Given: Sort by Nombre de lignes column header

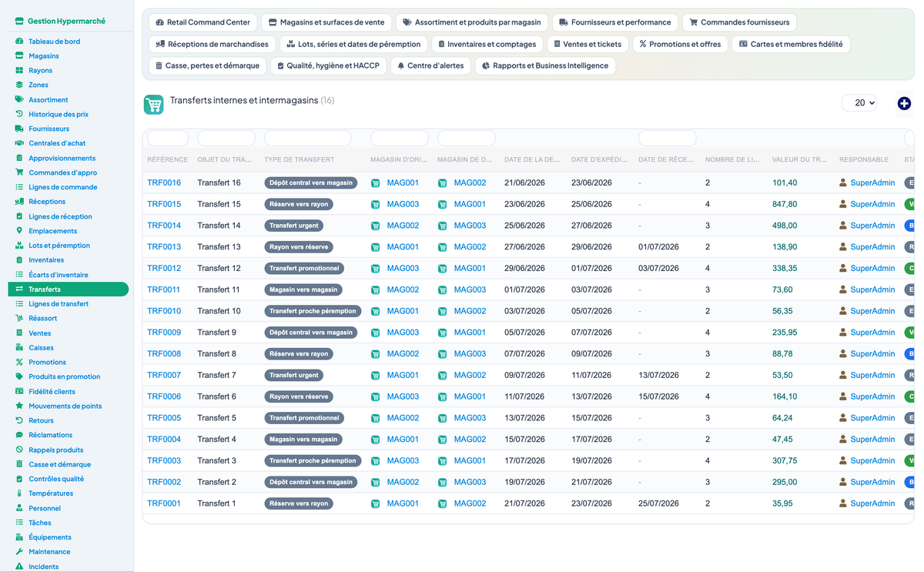Looking at the screenshot, I should pos(732,159).
